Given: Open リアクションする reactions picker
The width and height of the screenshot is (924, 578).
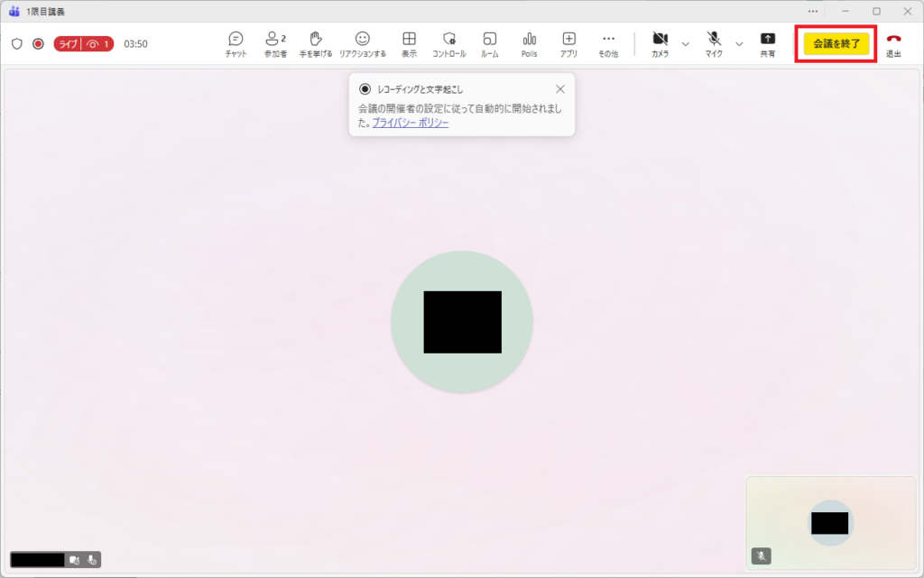Looking at the screenshot, I should pos(362,43).
